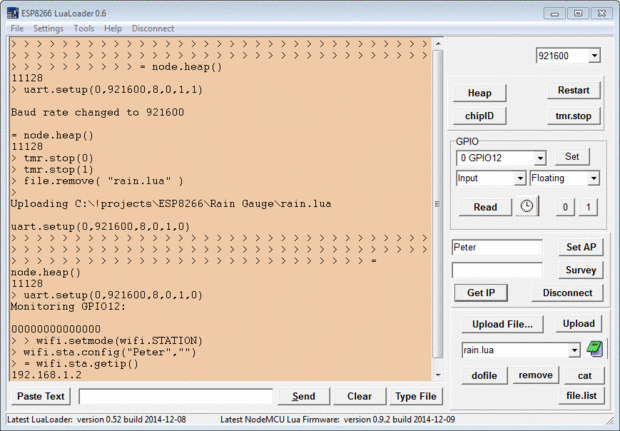This screenshot has width=620, height=431.
Task: Open the baud rate 921600 dropdown
Action: point(594,56)
